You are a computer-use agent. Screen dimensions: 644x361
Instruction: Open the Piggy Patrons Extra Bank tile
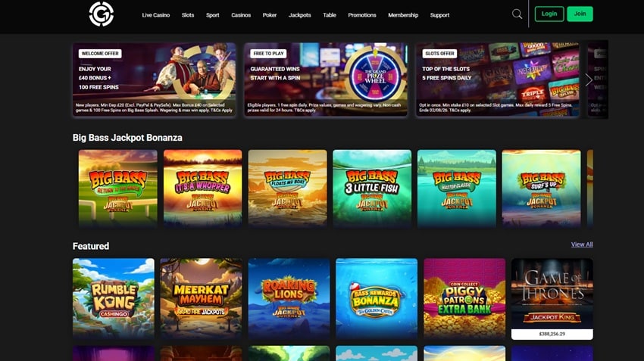click(x=464, y=299)
